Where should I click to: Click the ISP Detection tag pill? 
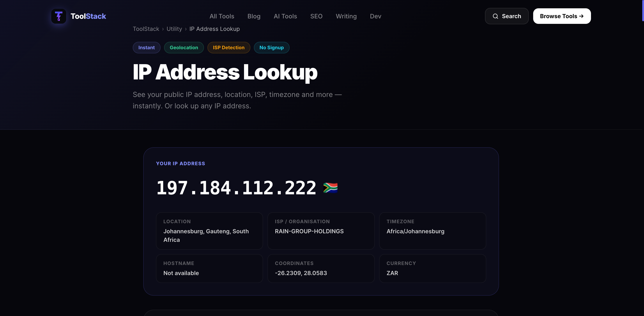click(228, 47)
